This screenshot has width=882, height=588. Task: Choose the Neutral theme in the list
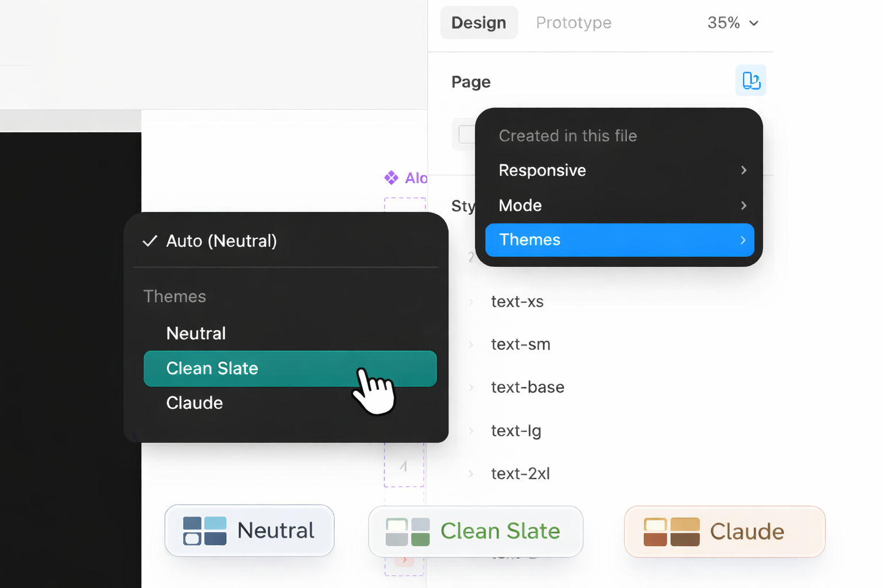[290, 334]
